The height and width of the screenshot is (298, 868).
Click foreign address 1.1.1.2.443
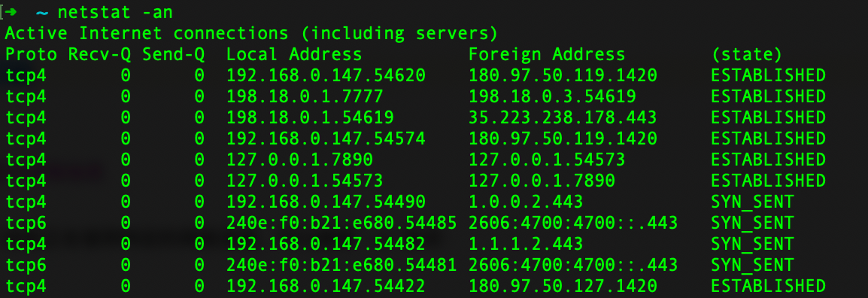click(x=526, y=244)
